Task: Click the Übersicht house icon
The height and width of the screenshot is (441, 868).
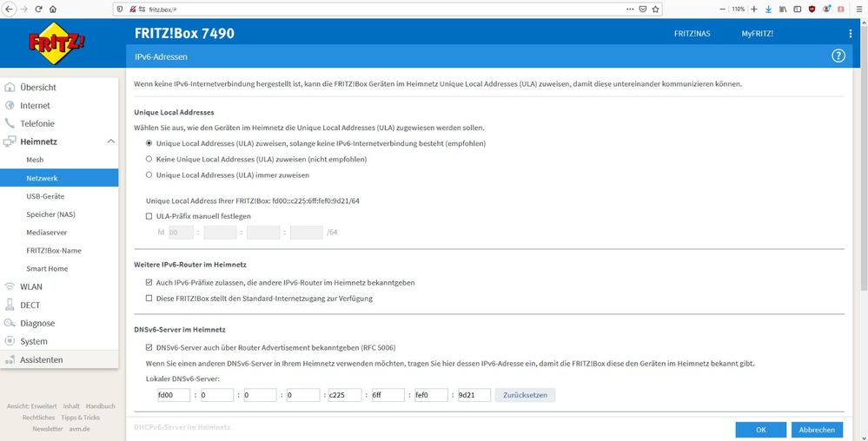Action: click(x=10, y=87)
